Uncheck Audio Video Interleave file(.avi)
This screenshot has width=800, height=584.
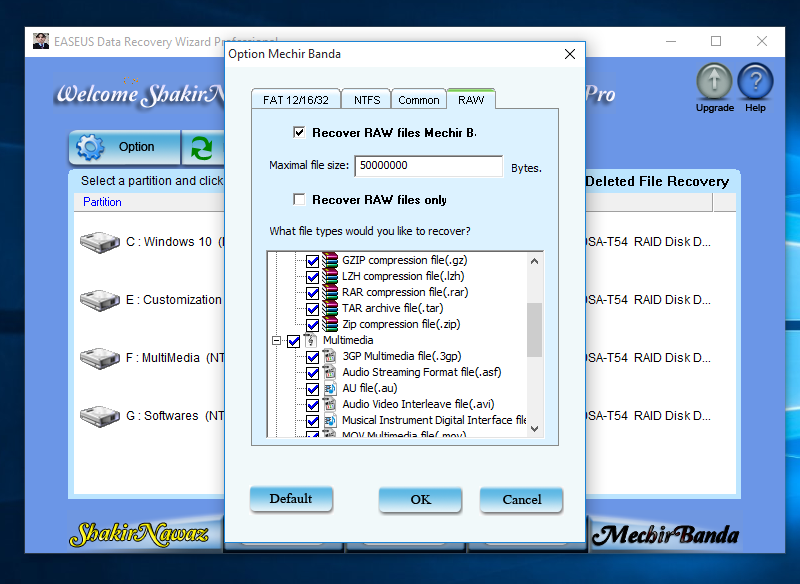coord(313,405)
